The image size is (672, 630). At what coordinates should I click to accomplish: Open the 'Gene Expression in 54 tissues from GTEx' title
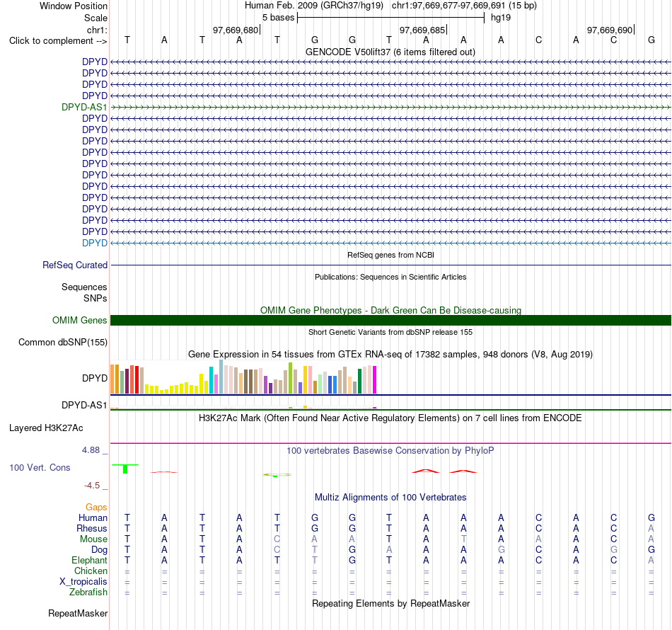pos(390,354)
